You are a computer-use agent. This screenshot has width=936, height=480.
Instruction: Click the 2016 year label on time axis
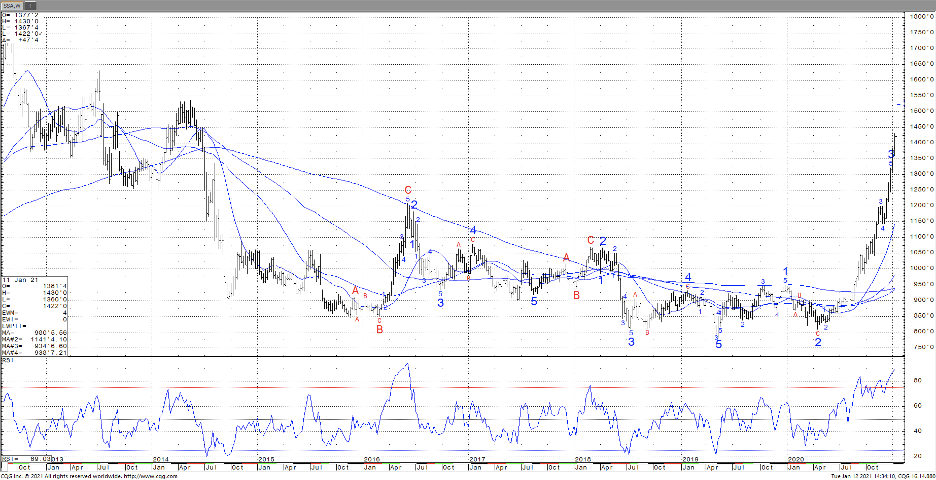point(372,456)
